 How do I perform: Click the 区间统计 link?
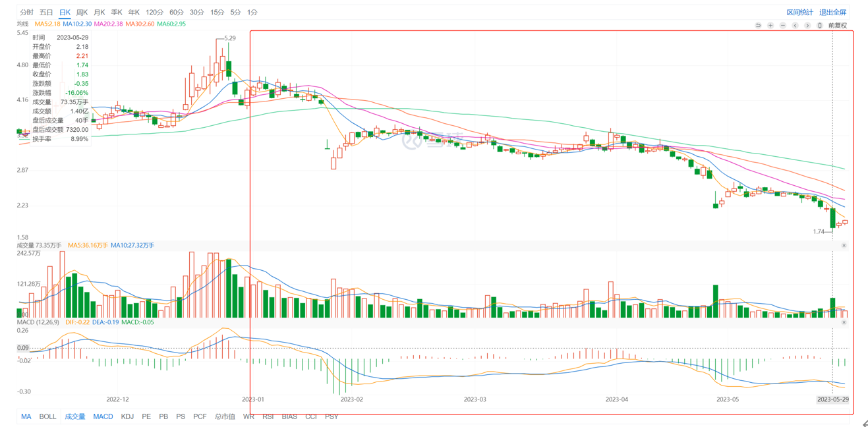coord(799,13)
